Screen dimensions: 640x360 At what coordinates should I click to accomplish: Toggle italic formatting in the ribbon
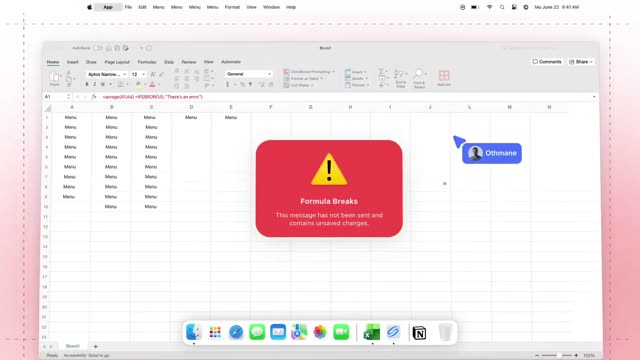[95, 84]
